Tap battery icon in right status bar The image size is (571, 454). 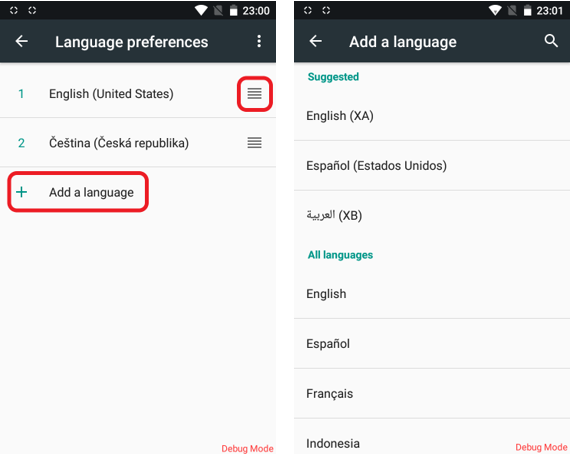[x=527, y=11]
